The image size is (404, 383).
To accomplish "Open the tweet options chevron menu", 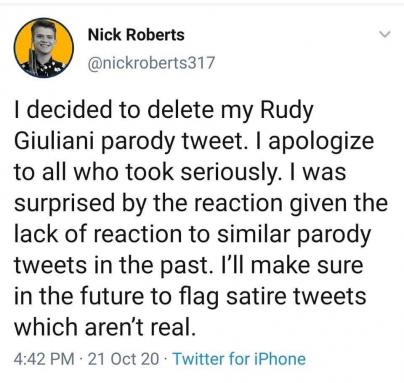I will tap(384, 34).
